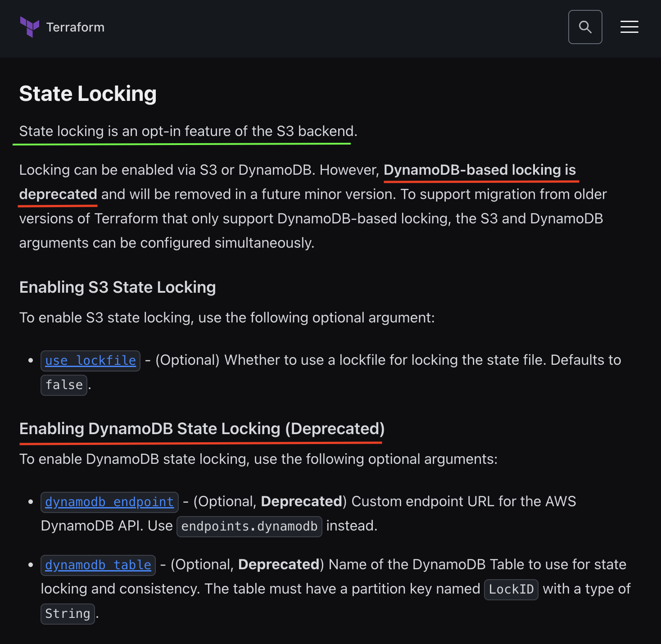The height and width of the screenshot is (644, 661).
Task: Click bold Deprecated in the dynamodb_table item
Action: [x=279, y=564]
